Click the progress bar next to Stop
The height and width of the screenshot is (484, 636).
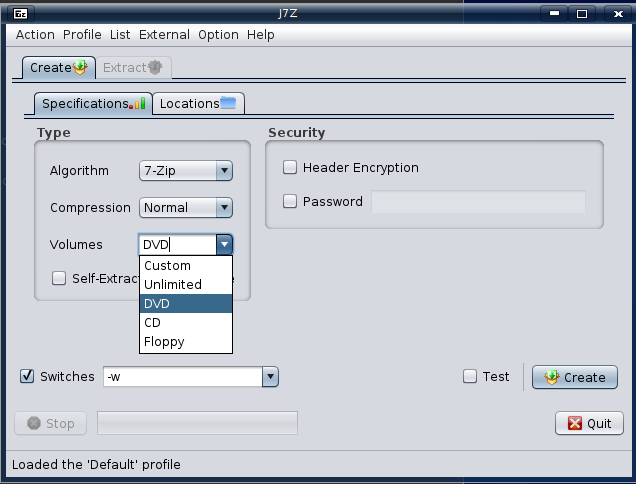click(198, 423)
